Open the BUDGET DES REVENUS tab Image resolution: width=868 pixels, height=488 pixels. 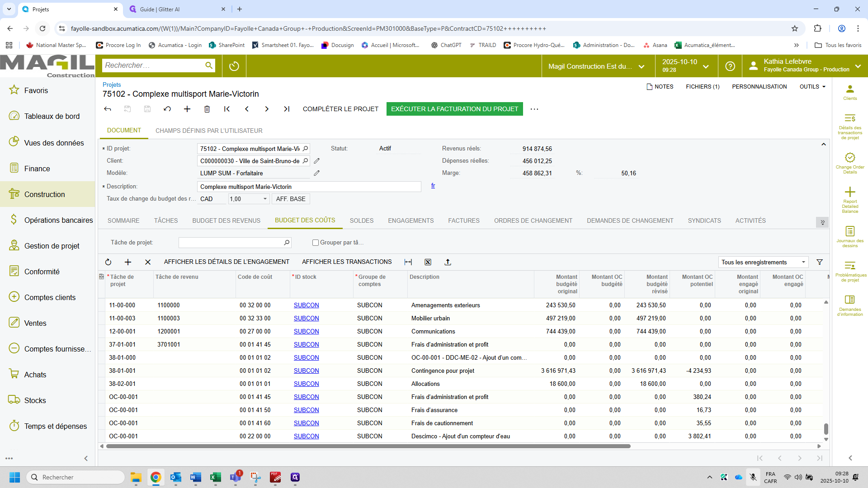tap(226, 221)
